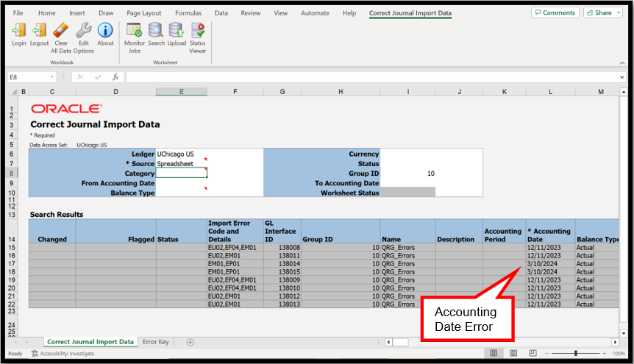Click the formula bar confirm checkmark icon
This screenshot has width=634, height=364.
pos(98,76)
